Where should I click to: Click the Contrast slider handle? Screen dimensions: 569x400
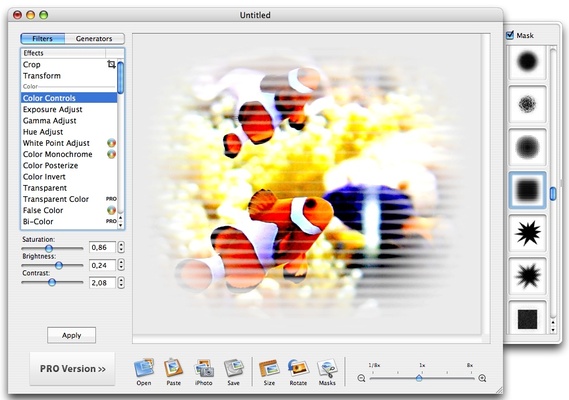coord(52,282)
